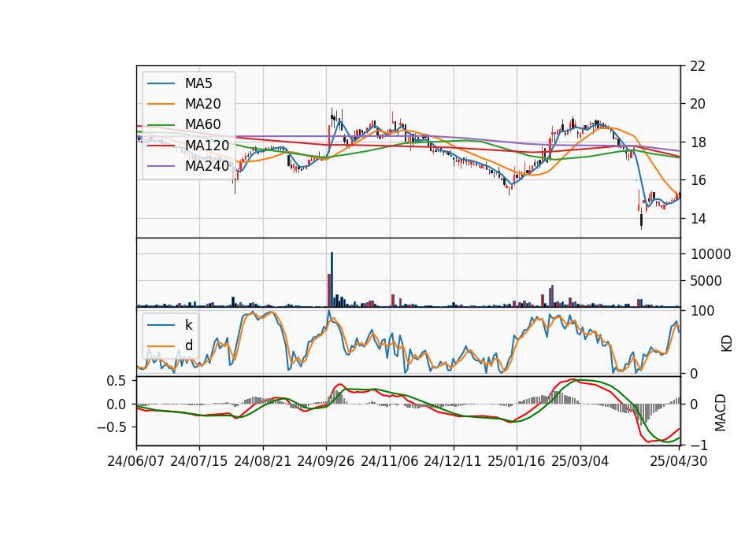Click the d legend label in KD panel
This screenshot has height=543, width=756.
pos(189,345)
